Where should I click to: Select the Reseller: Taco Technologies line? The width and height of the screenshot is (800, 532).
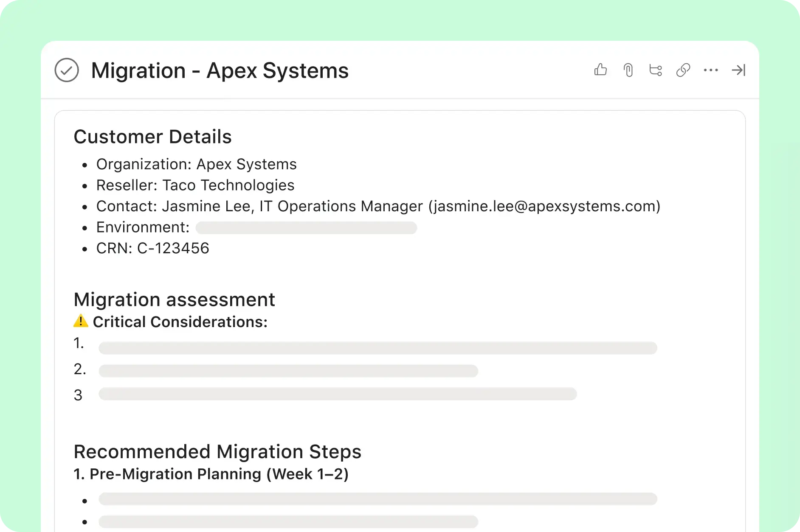click(x=195, y=185)
